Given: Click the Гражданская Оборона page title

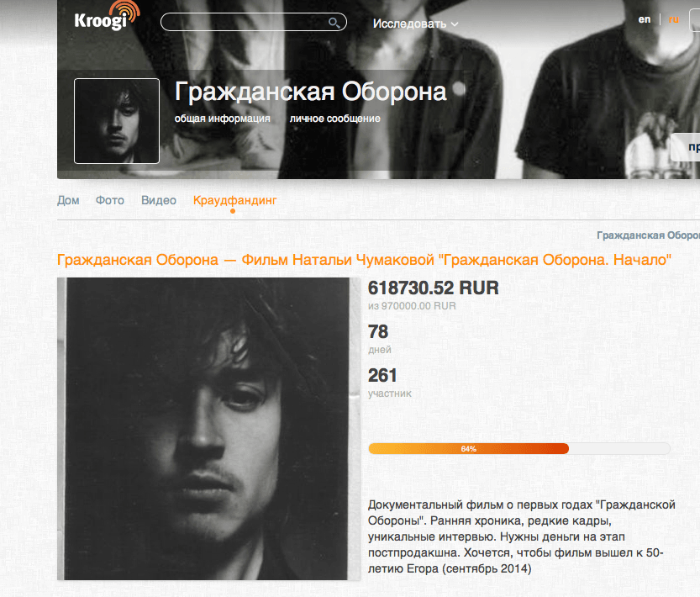Looking at the screenshot, I should click(311, 92).
